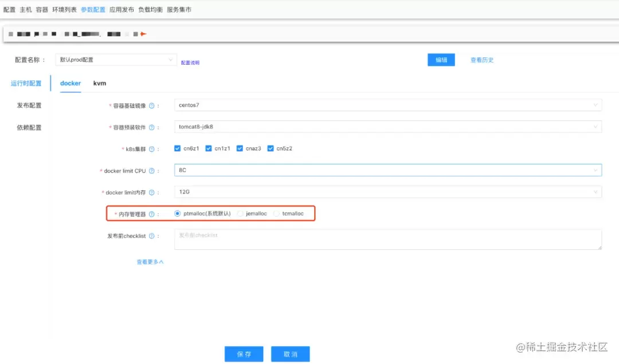Focus the 发布前checklist text area

pyautogui.click(x=388, y=239)
